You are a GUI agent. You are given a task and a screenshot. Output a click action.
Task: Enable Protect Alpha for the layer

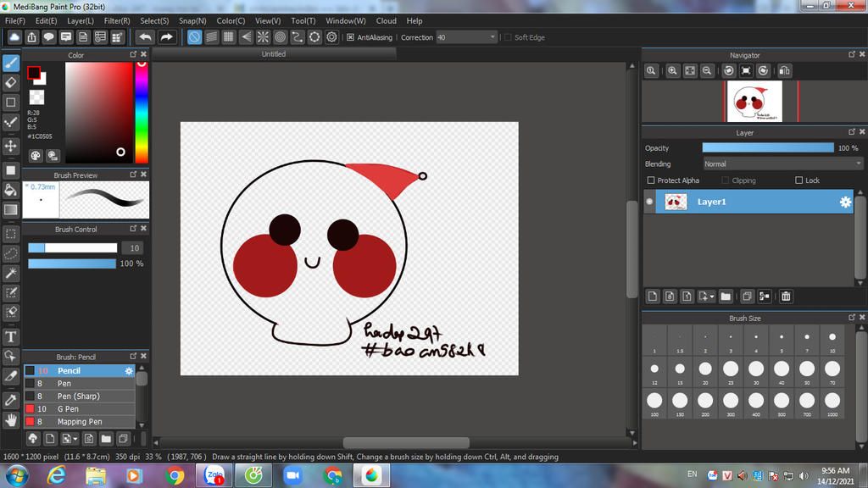tap(651, 180)
